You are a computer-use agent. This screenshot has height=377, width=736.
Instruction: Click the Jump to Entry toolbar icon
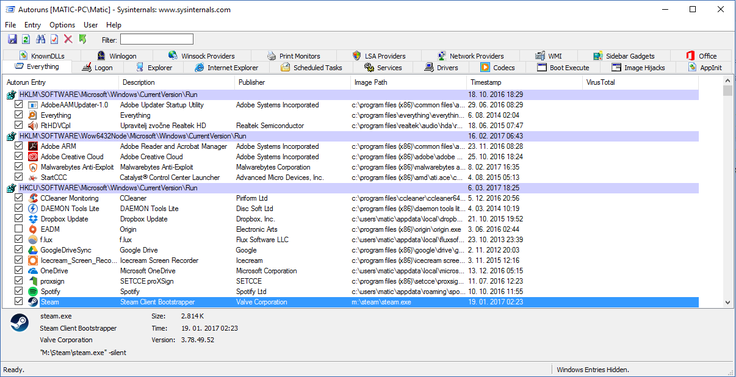point(83,39)
